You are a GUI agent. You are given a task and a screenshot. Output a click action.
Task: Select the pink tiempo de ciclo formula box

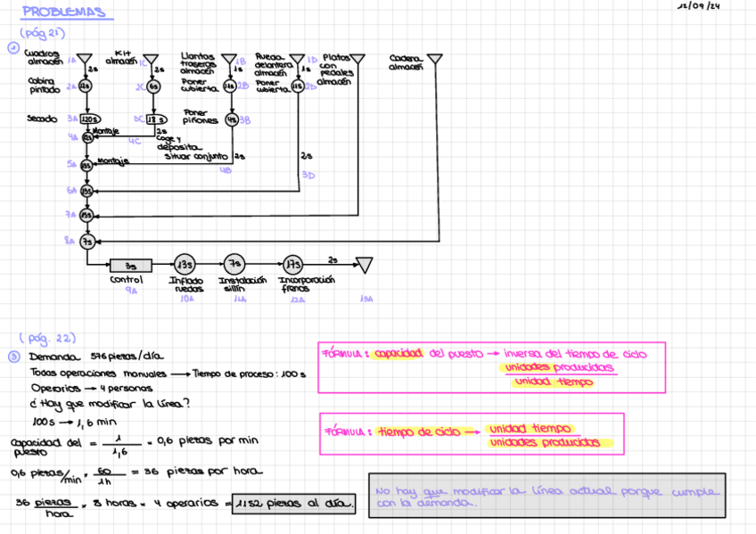pos(472,434)
